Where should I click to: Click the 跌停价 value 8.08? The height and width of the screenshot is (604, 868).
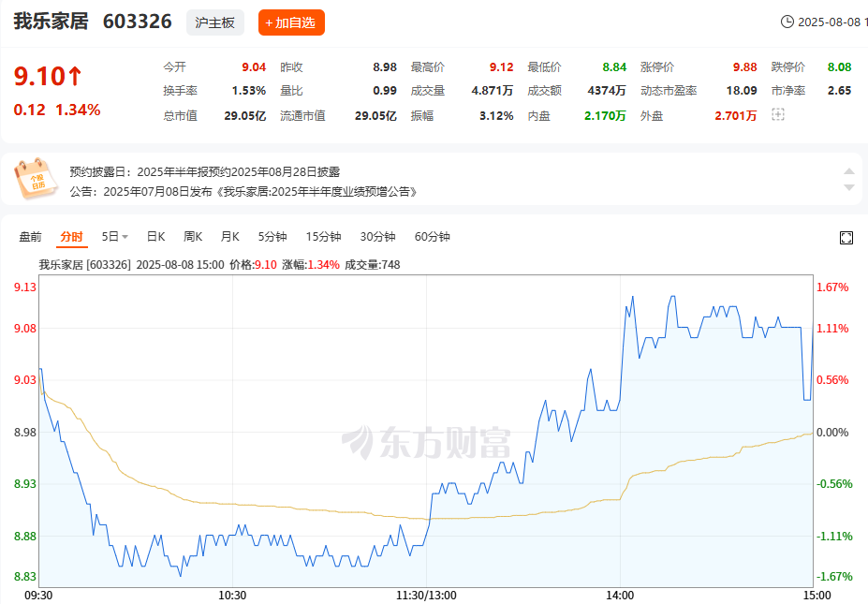840,67
